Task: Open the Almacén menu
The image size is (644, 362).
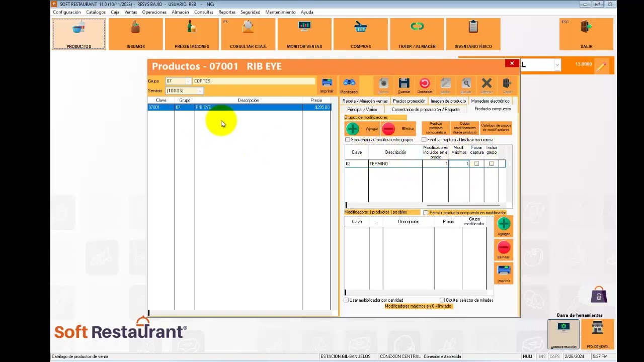Action: (180, 12)
